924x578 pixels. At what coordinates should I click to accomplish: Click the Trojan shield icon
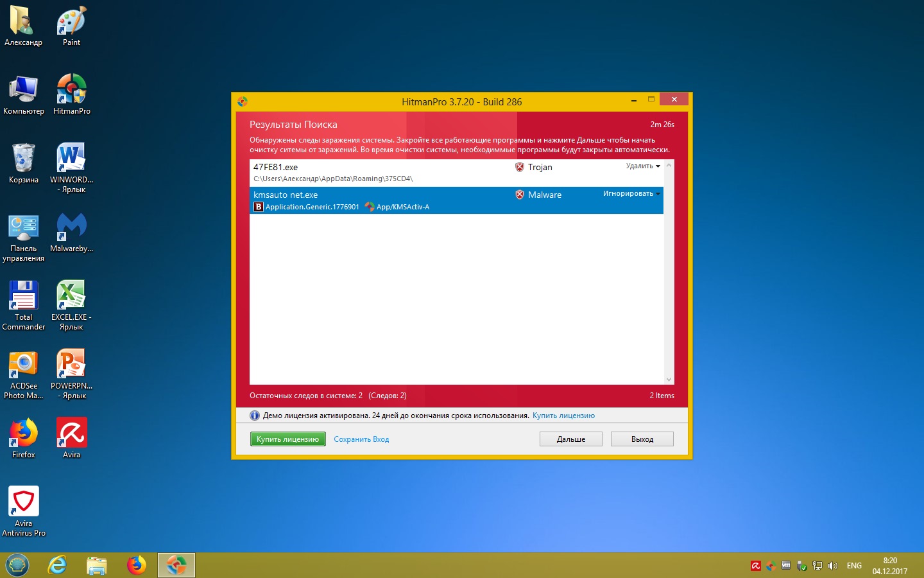point(520,167)
